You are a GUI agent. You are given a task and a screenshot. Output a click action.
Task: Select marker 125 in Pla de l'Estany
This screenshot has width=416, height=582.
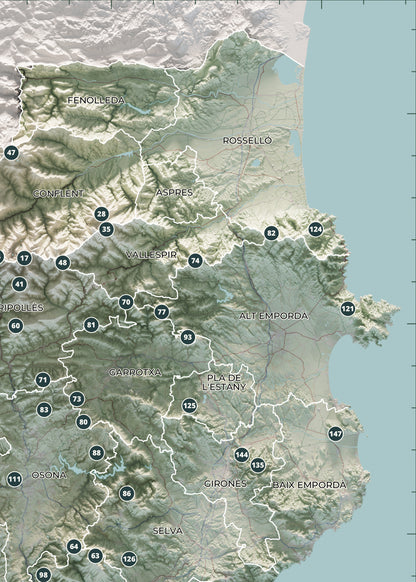(x=189, y=405)
